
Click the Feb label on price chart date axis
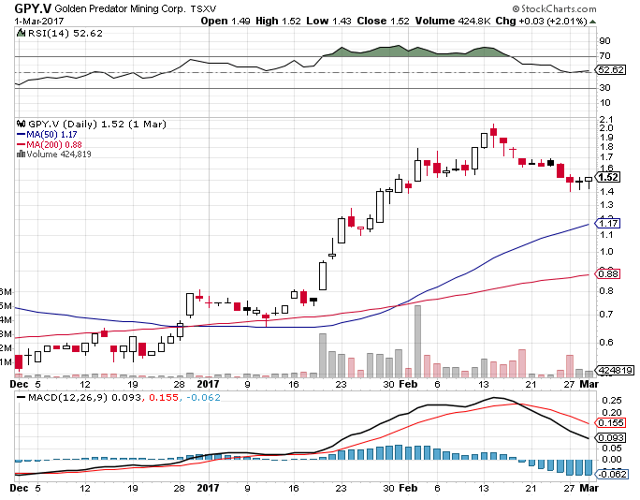(x=408, y=384)
